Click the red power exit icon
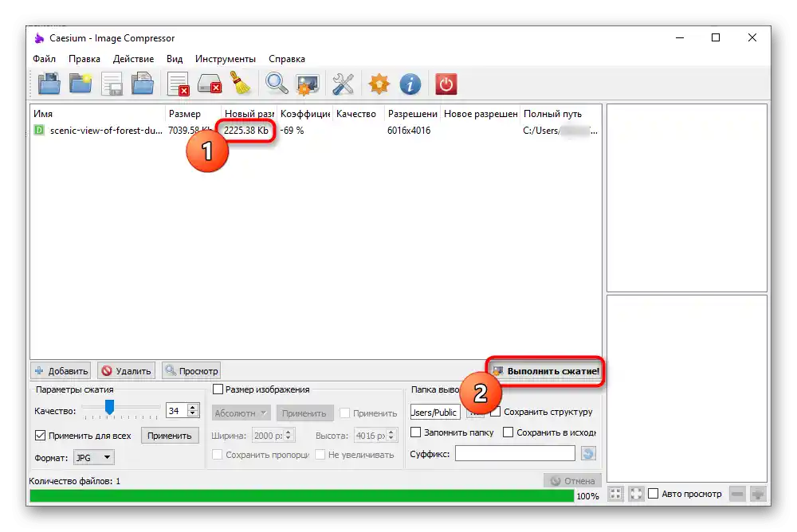Image resolution: width=797 pixels, height=532 pixels. [x=446, y=84]
